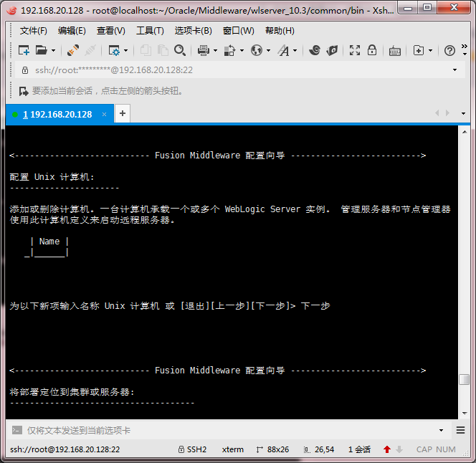Screen dimensions: 476x463
Task: Click the NUM status indicator
Action: tap(446, 449)
